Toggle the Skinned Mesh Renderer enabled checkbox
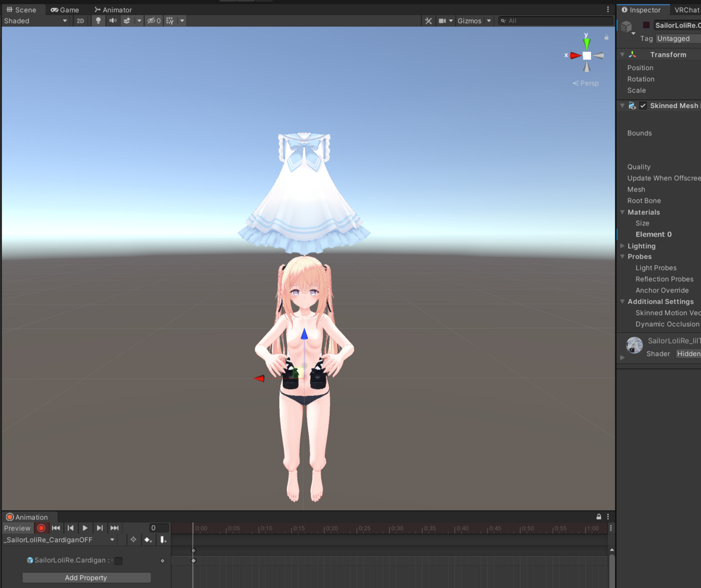 pos(643,106)
